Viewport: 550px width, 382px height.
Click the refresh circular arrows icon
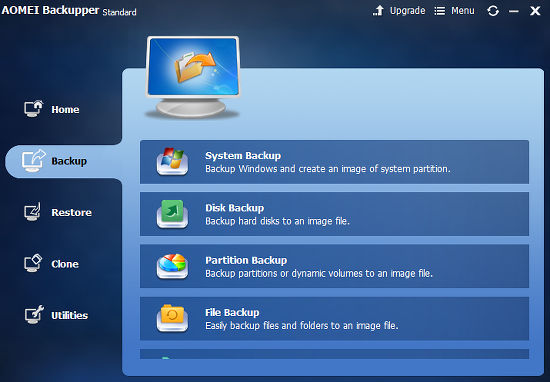tap(493, 11)
